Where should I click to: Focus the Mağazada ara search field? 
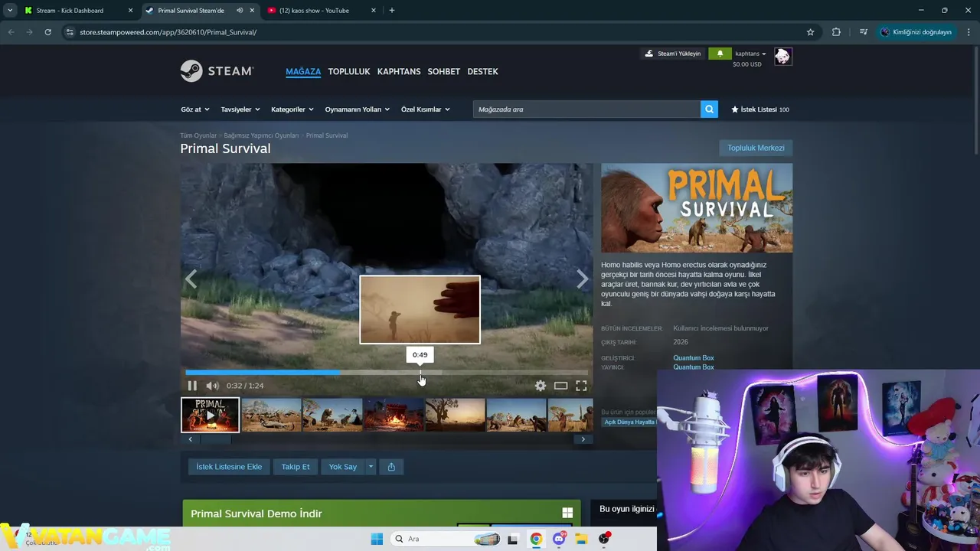click(x=586, y=109)
